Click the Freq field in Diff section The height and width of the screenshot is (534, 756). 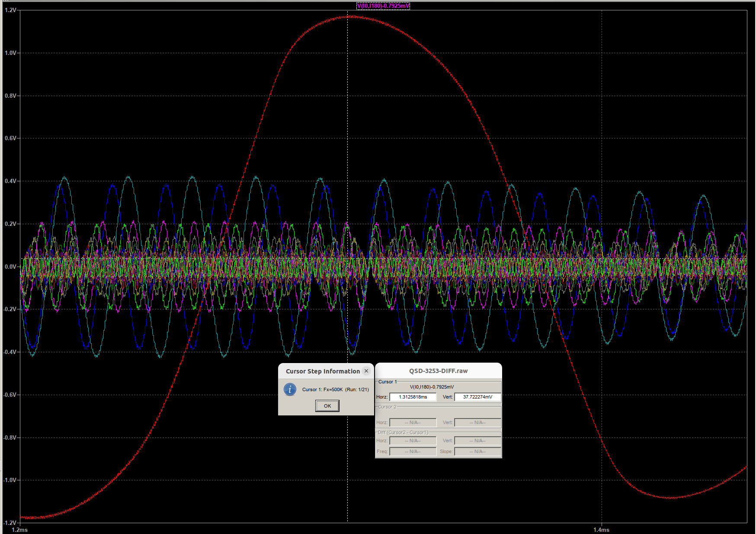pyautogui.click(x=413, y=451)
